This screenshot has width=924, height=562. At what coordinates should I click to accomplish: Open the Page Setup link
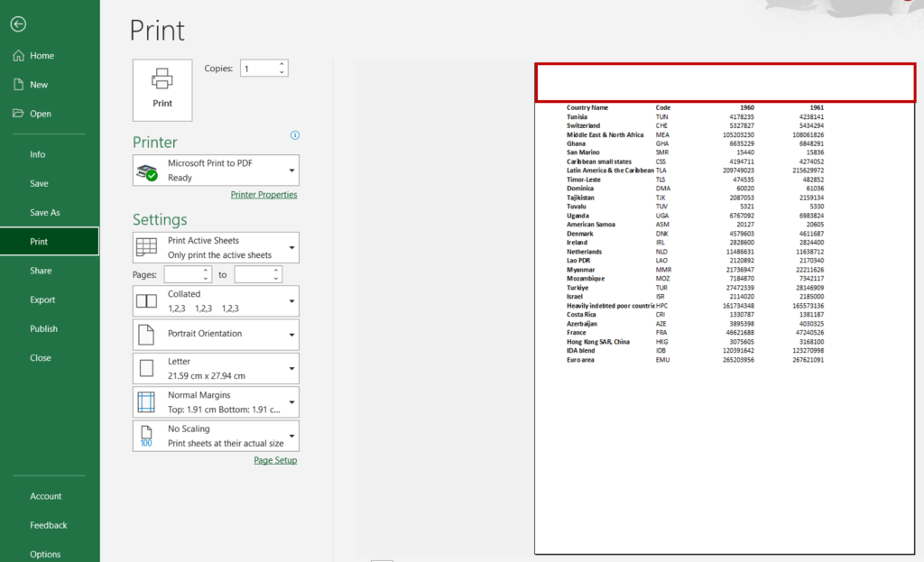coord(275,460)
